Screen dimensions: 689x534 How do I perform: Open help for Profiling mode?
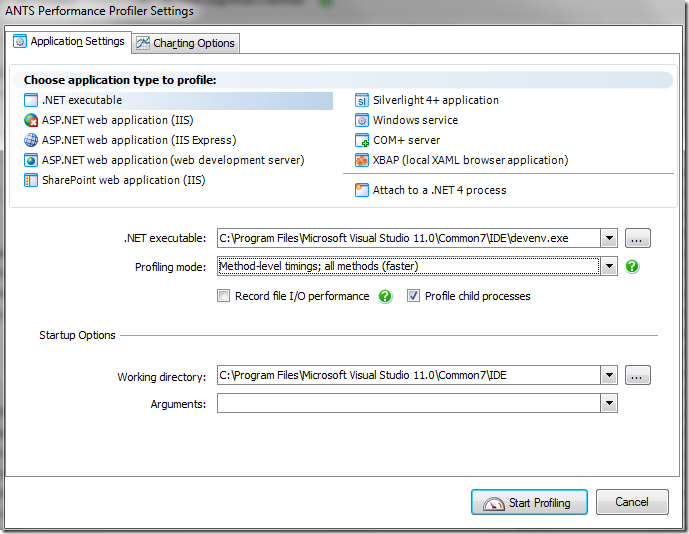632,266
